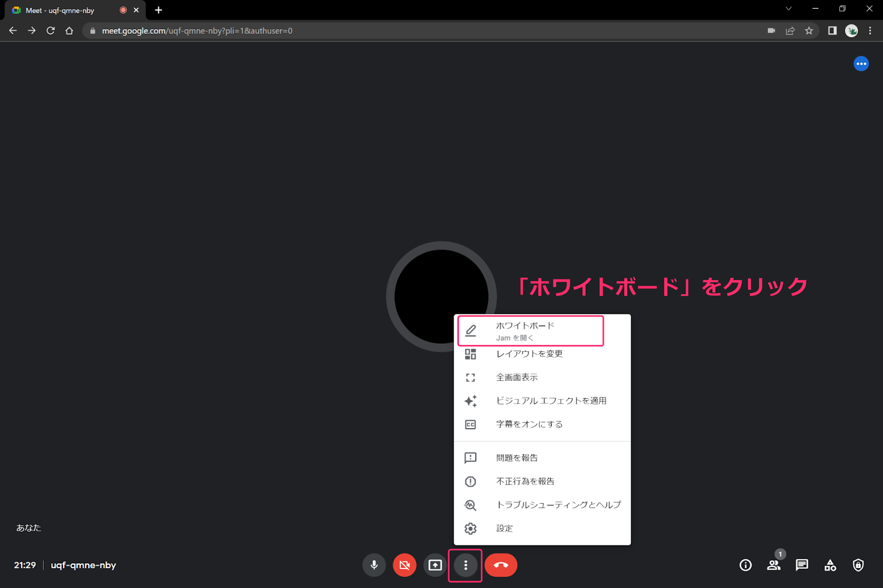883x588 pixels.
Task: Turn the camera back on
Action: point(405,565)
